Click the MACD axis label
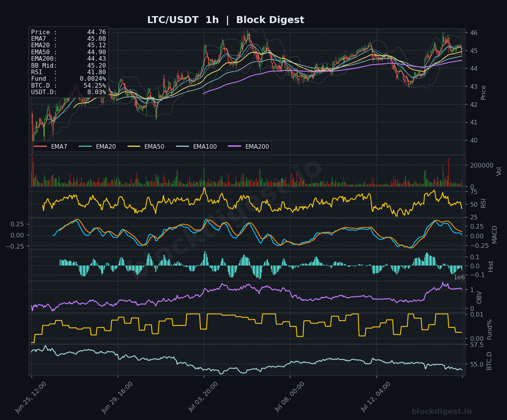This screenshot has width=507, height=420. [x=494, y=234]
